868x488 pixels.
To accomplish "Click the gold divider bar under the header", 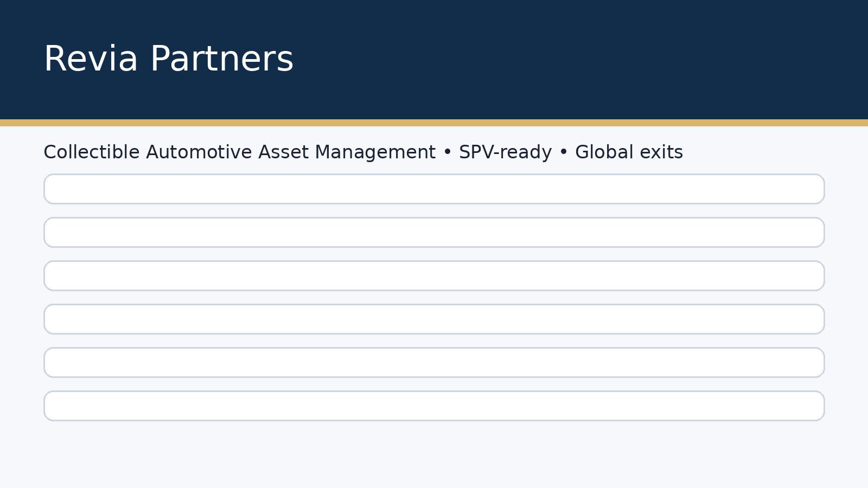I will (434, 123).
